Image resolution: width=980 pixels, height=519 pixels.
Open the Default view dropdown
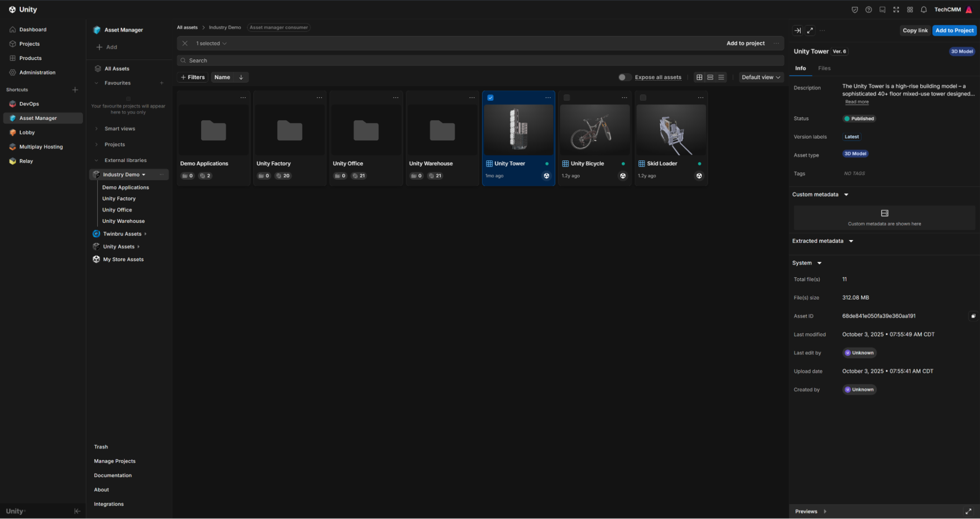click(x=761, y=77)
